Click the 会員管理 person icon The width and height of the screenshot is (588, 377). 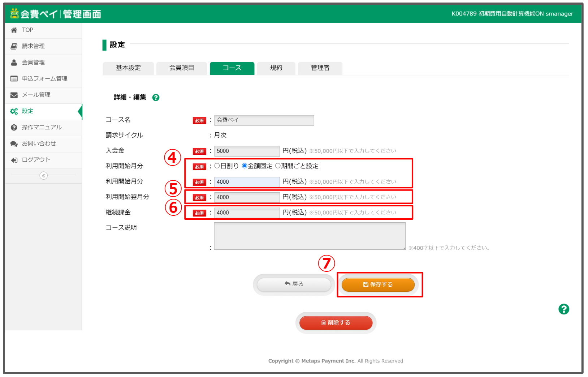(14, 63)
